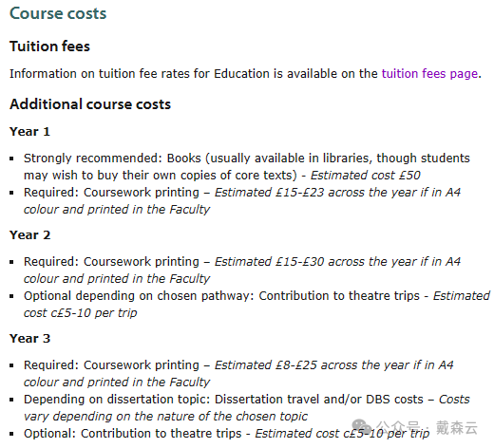Click the Year 1 heading

pyautogui.click(x=29, y=132)
